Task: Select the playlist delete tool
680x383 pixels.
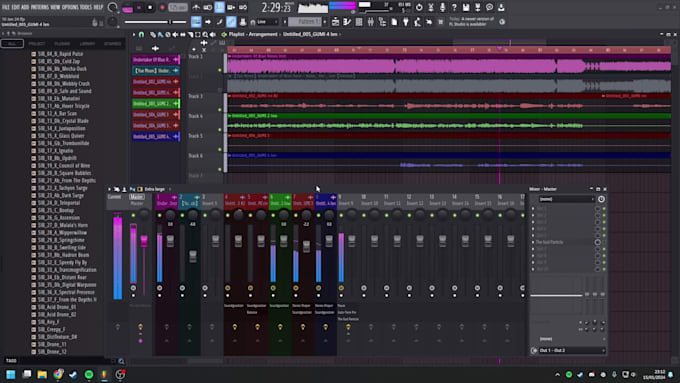Action: (168, 35)
